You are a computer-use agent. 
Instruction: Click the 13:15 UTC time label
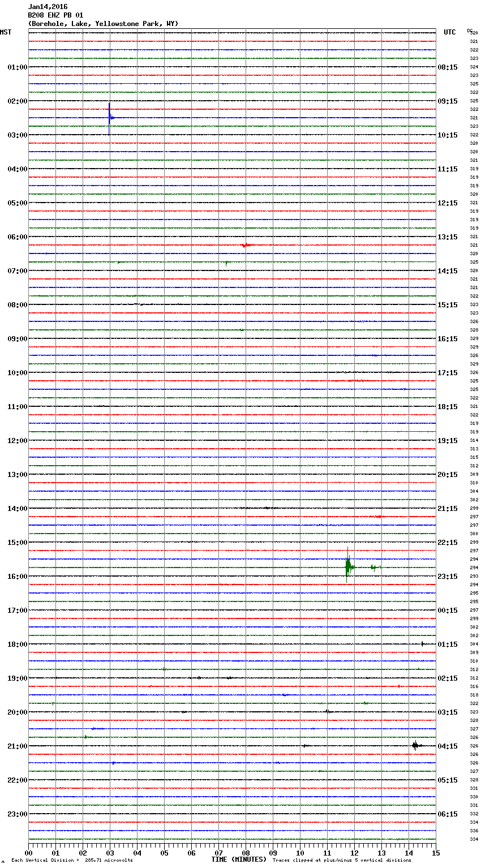(x=448, y=237)
